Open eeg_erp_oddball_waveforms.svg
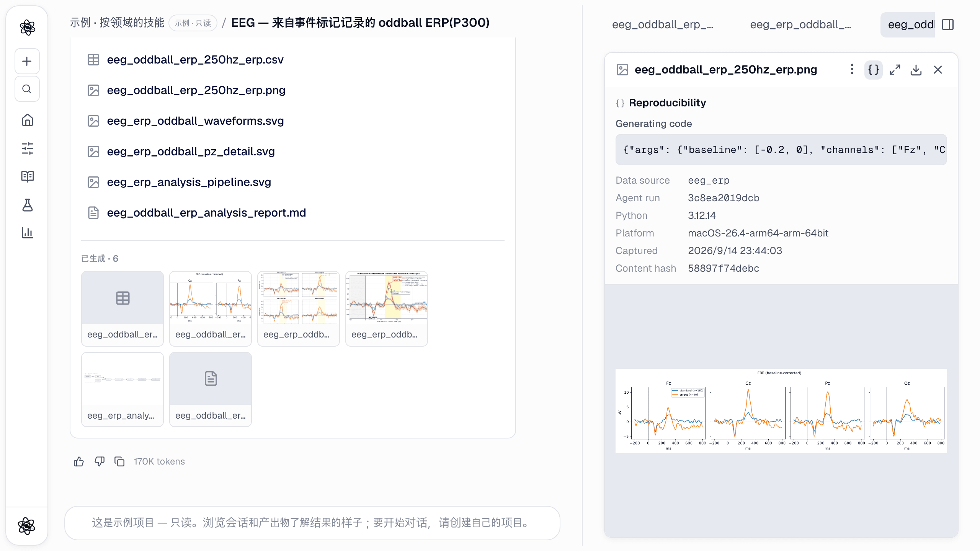This screenshot has width=980, height=551. point(195,121)
